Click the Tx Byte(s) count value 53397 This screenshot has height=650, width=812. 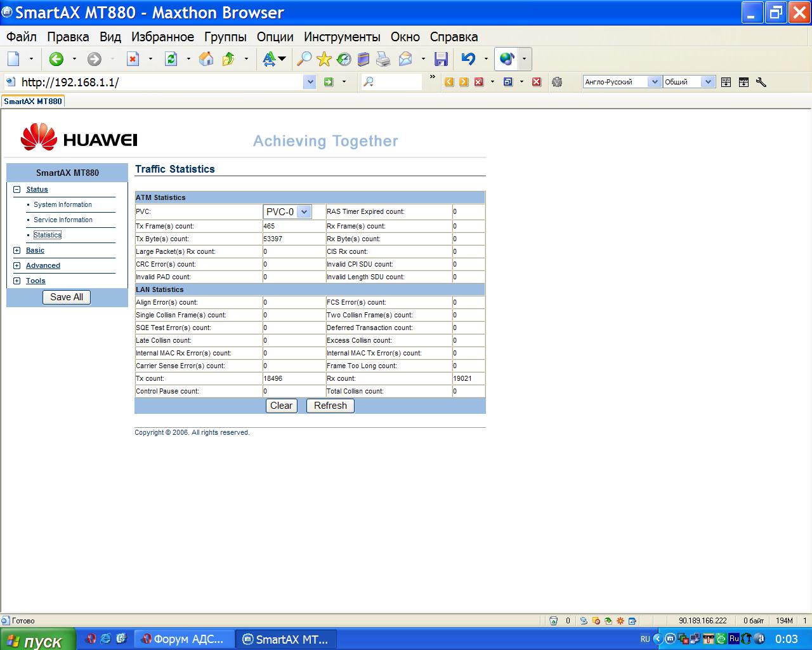pos(273,239)
